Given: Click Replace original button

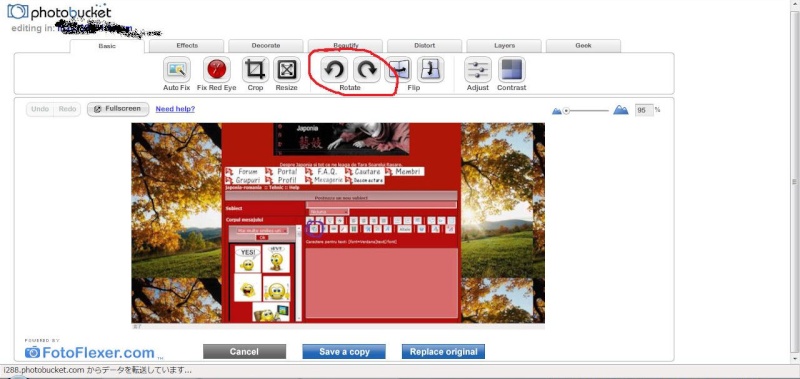Looking at the screenshot, I should pos(443,351).
